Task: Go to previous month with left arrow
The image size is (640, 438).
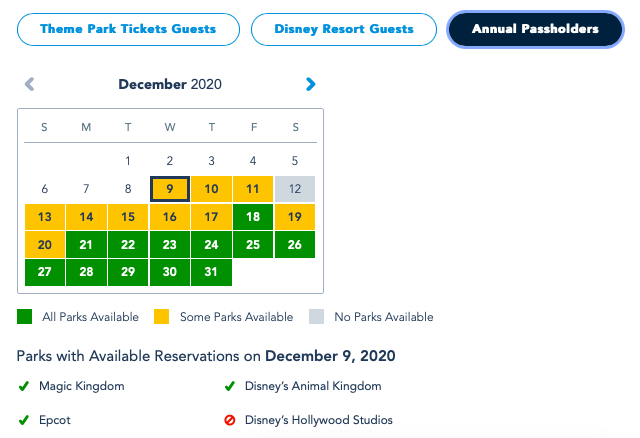Action: click(x=29, y=85)
